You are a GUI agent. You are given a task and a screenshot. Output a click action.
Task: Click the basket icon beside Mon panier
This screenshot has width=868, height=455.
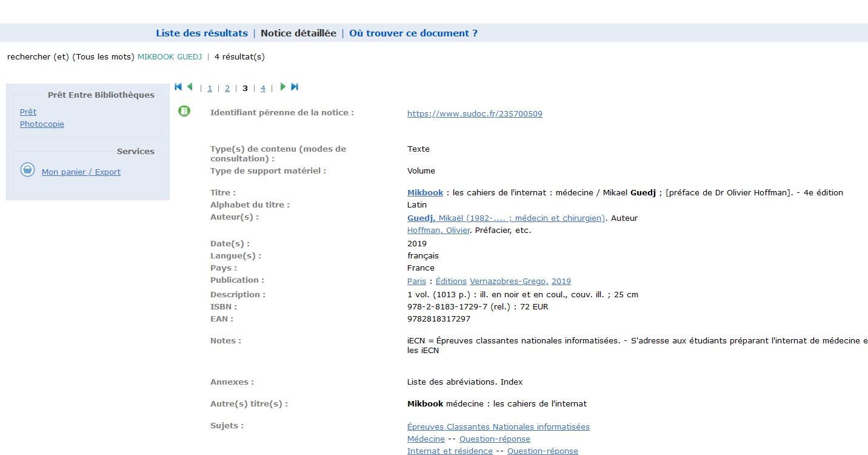pos(27,170)
